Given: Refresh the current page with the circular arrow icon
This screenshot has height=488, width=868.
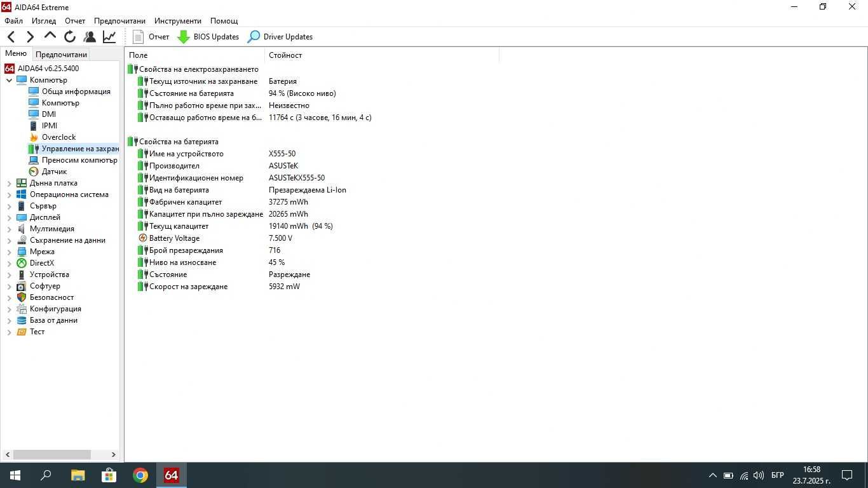Looking at the screenshot, I should [70, 37].
